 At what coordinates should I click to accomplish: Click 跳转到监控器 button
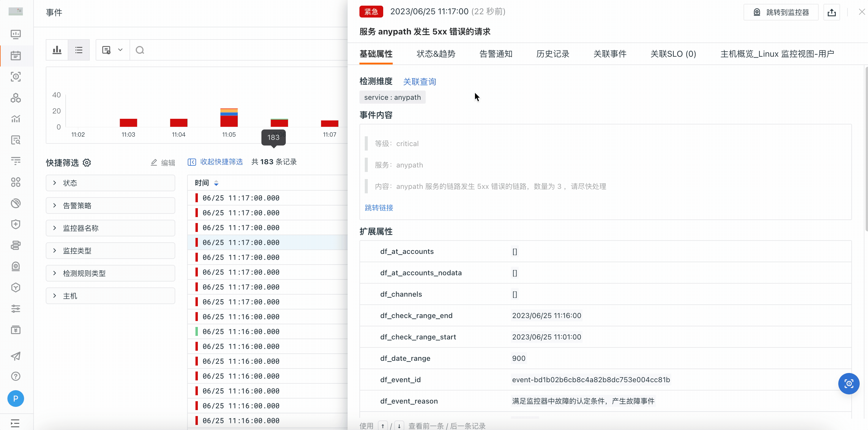point(781,12)
